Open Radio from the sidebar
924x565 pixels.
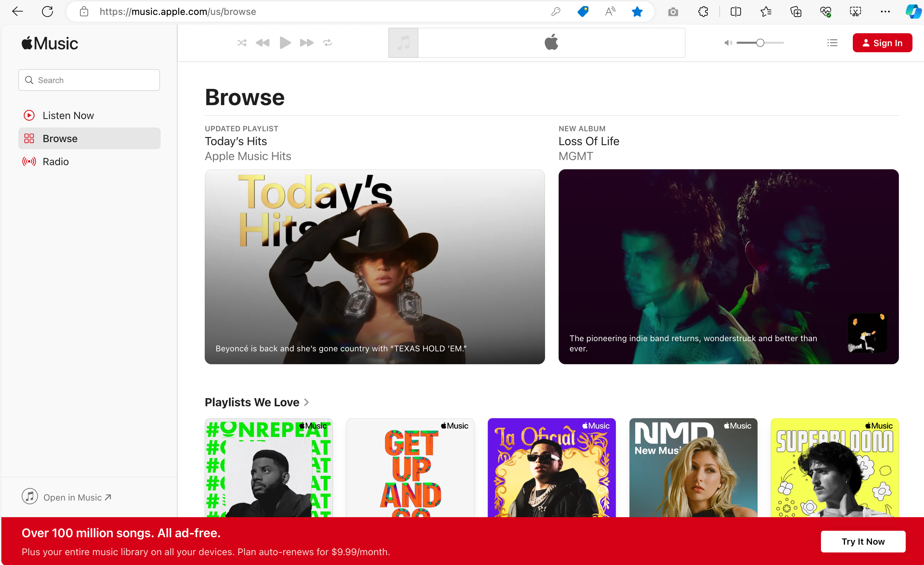pos(56,162)
